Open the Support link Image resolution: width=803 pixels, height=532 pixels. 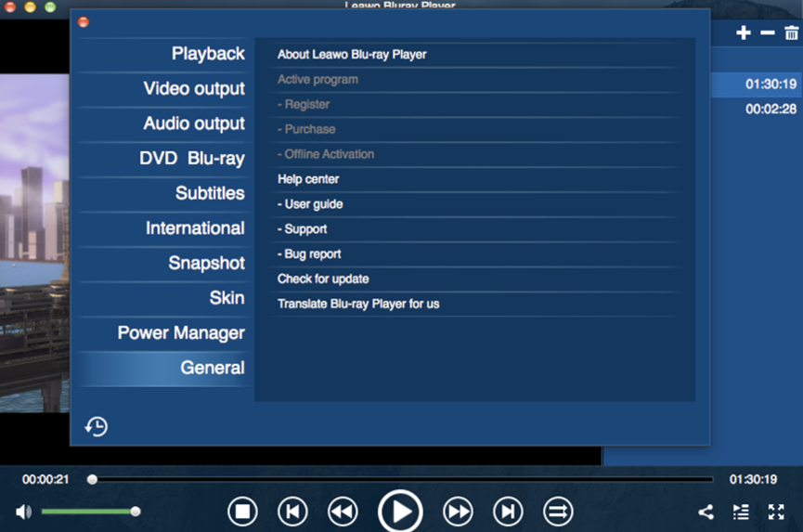click(x=302, y=229)
